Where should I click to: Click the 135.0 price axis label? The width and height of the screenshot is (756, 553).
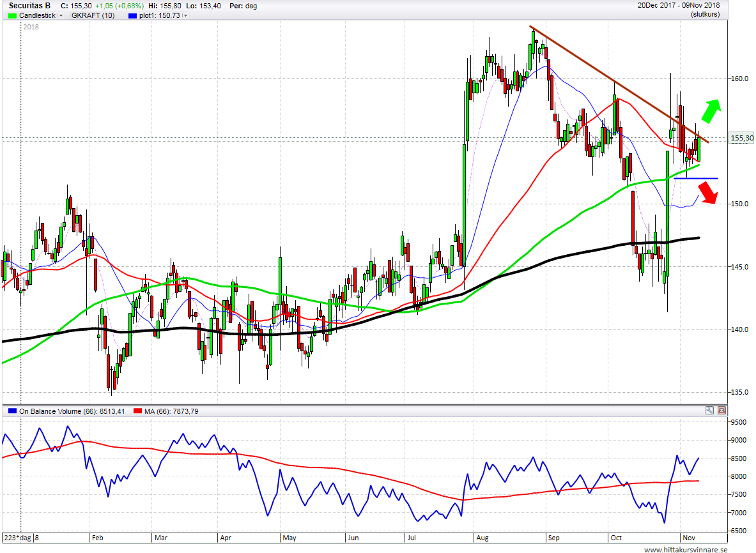[x=739, y=392]
